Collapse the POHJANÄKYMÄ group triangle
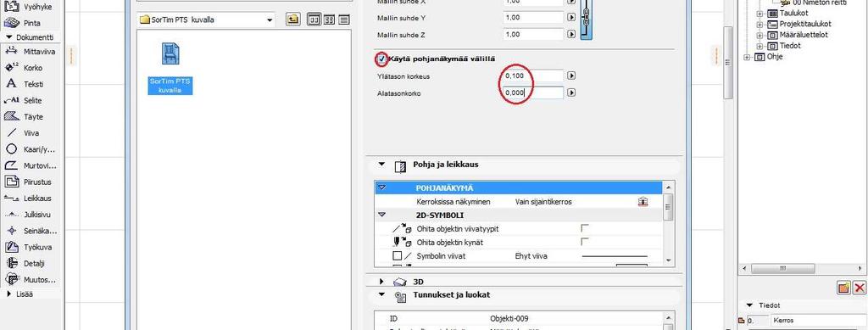The width and height of the screenshot is (868, 330). coord(381,188)
